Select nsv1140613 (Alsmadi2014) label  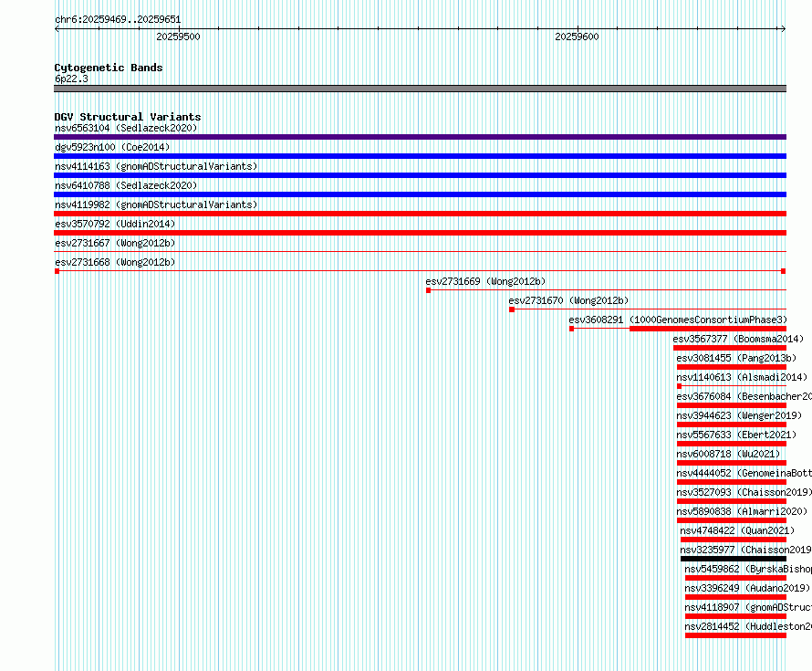(x=742, y=377)
